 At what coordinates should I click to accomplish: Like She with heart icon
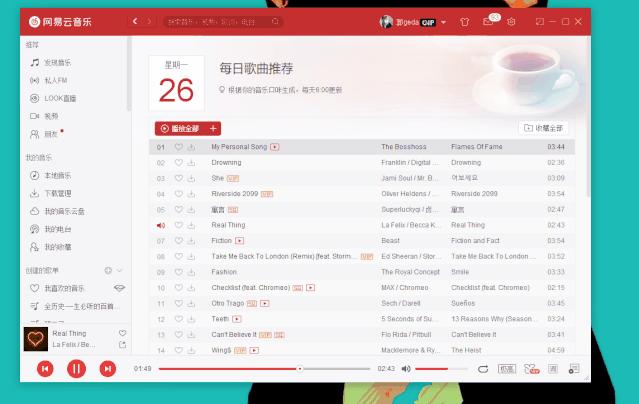coord(178,178)
